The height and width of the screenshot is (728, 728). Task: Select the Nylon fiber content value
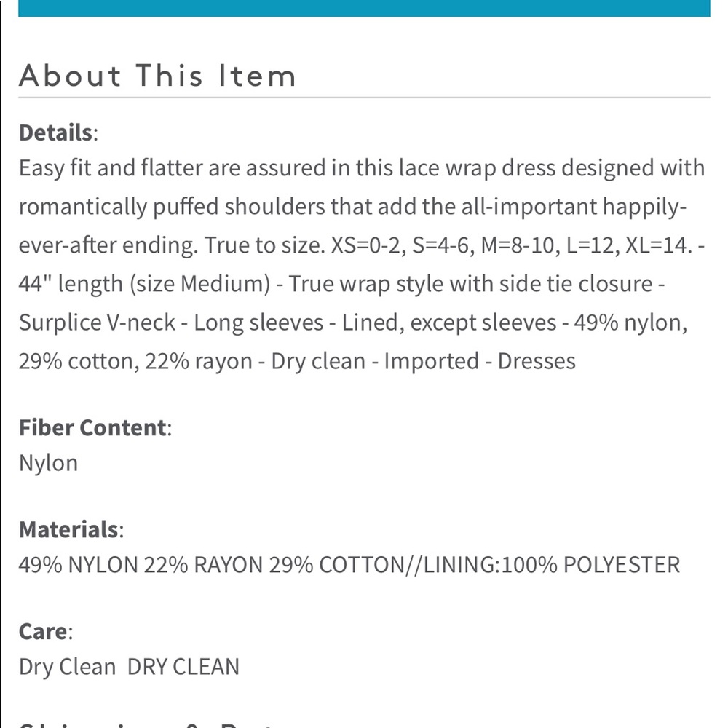(48, 463)
